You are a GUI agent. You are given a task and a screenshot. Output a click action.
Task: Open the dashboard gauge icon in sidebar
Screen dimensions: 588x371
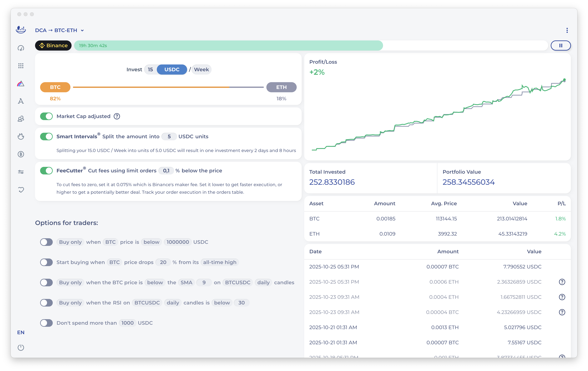tap(21, 48)
